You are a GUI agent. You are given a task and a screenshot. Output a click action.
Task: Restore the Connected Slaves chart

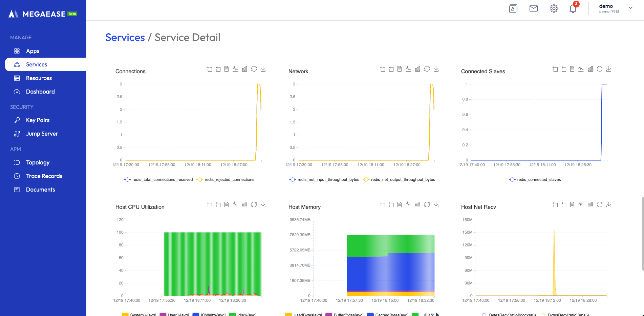pyautogui.click(x=600, y=69)
